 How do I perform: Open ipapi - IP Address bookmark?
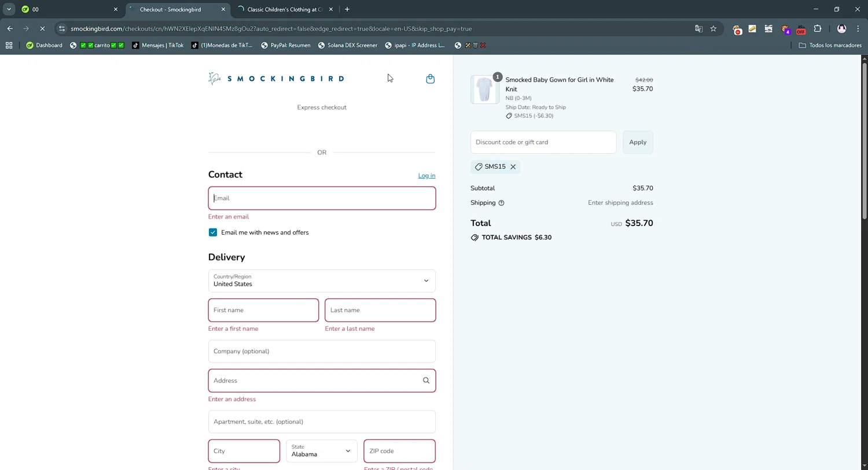click(414, 45)
